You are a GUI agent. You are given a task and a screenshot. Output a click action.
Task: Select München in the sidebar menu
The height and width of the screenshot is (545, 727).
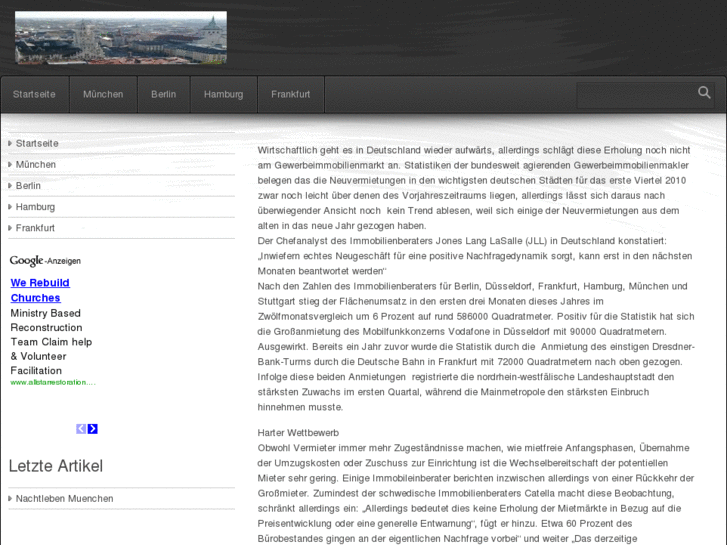tap(36, 165)
